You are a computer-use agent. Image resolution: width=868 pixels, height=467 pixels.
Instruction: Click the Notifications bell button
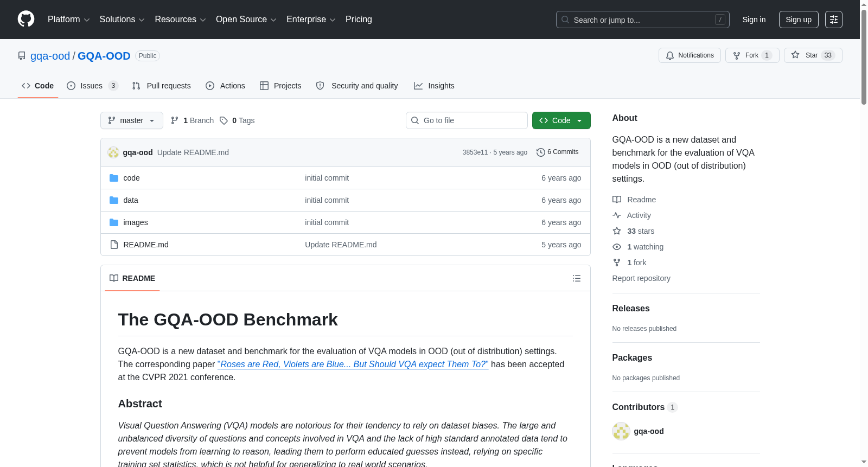690,55
